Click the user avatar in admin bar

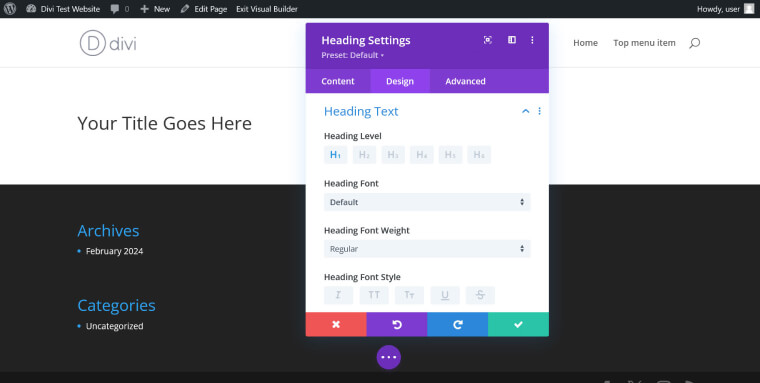pos(749,9)
